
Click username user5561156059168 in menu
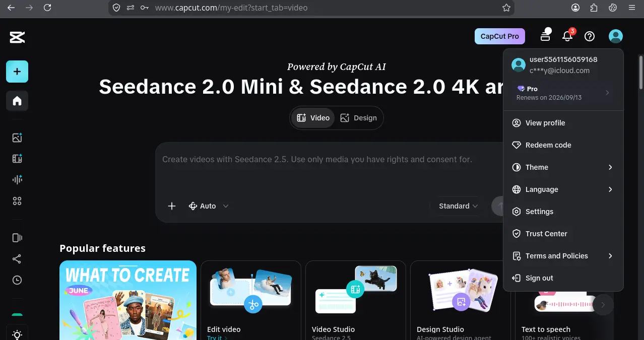tap(563, 59)
